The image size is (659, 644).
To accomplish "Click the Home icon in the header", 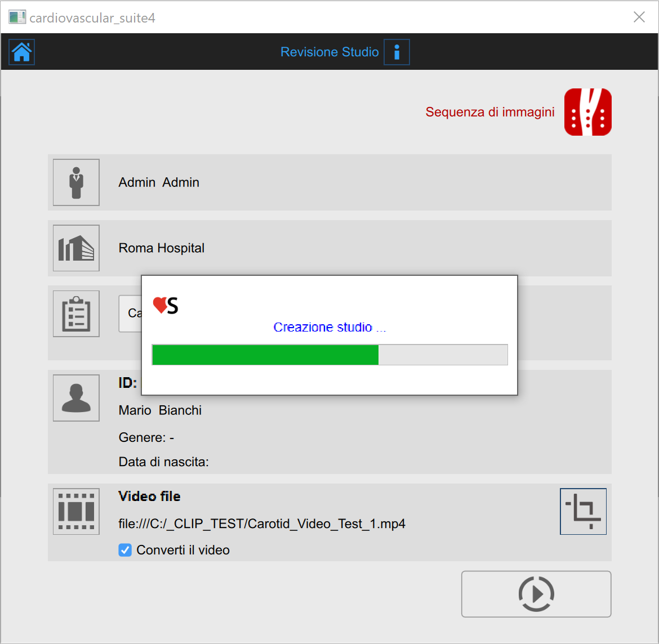I will [x=22, y=52].
